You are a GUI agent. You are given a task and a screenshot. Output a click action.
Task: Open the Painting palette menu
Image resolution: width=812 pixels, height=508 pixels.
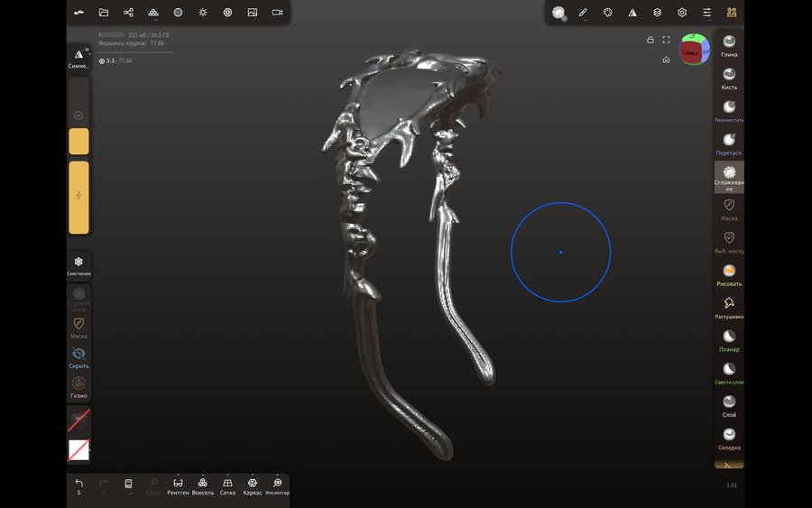point(608,13)
